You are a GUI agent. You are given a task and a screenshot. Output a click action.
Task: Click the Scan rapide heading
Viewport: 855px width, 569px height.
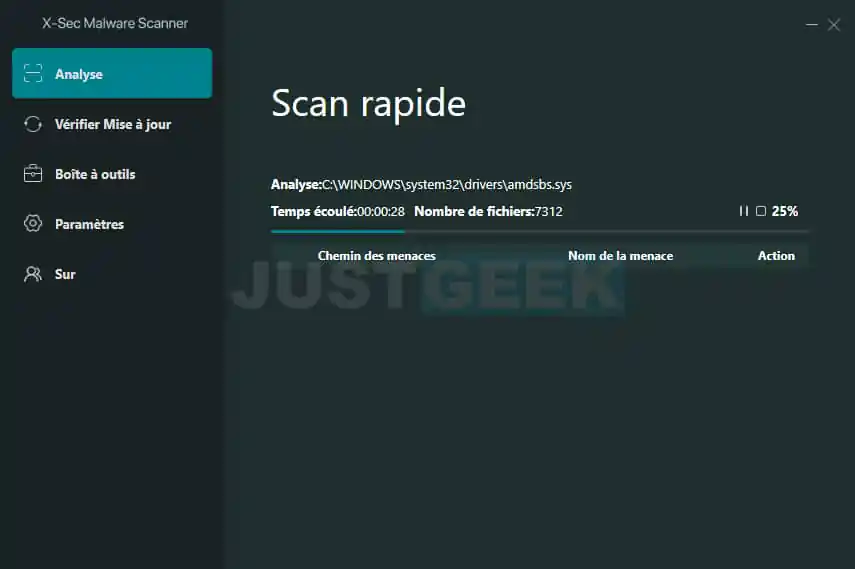369,104
